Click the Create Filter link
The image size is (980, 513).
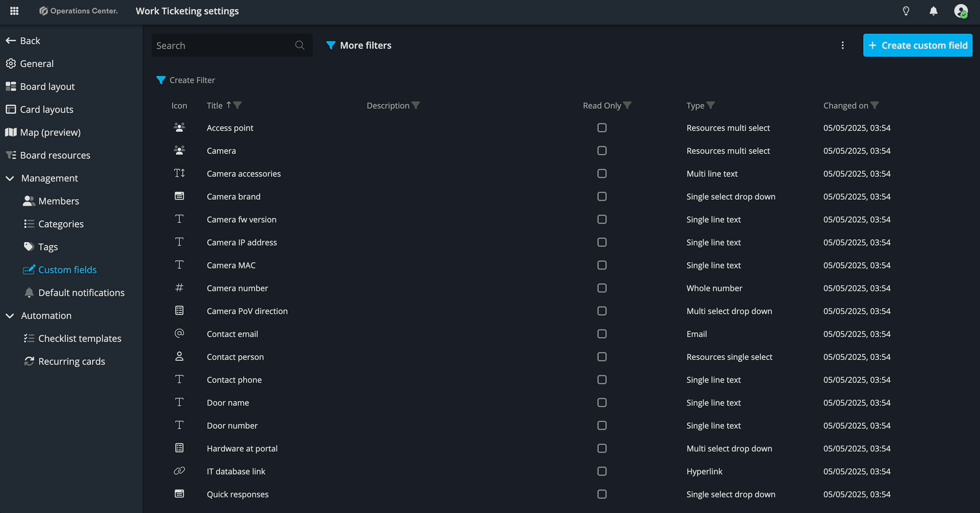186,80
